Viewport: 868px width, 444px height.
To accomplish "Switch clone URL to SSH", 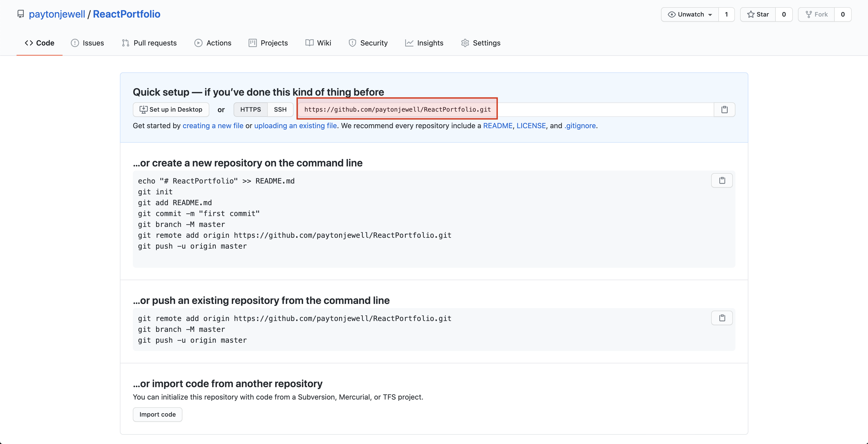I will (x=280, y=110).
